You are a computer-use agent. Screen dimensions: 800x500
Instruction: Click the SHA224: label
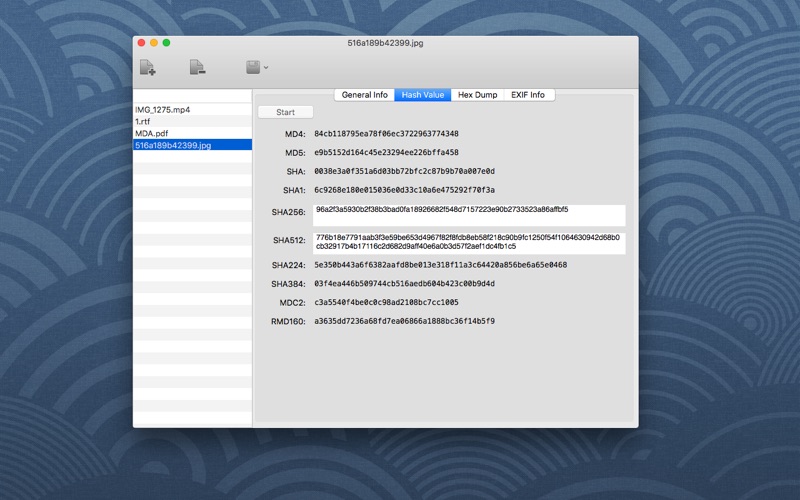coord(288,265)
